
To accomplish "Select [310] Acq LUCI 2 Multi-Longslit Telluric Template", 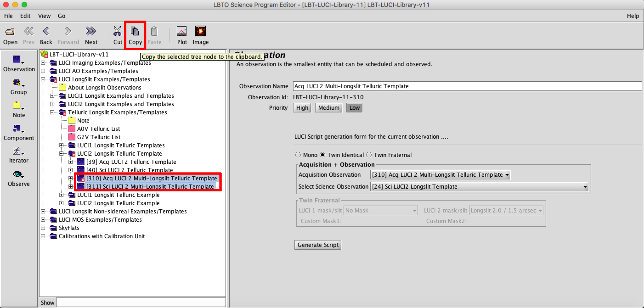I will click(152, 178).
